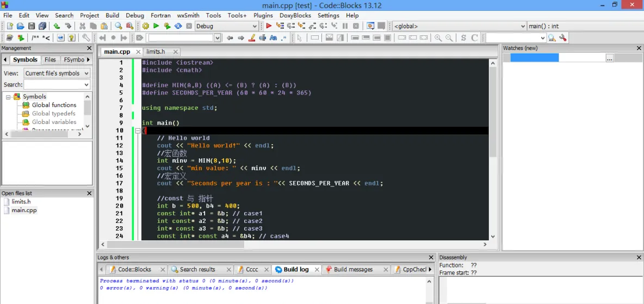Image resolution: width=644 pixels, height=304 pixels.
Task: Close the Build log tab
Action: [317, 270]
